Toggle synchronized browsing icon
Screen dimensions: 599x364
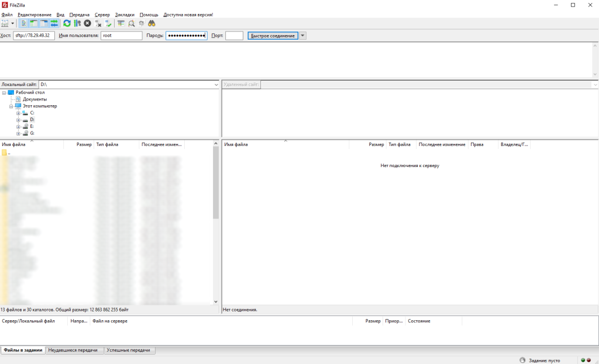click(x=142, y=23)
